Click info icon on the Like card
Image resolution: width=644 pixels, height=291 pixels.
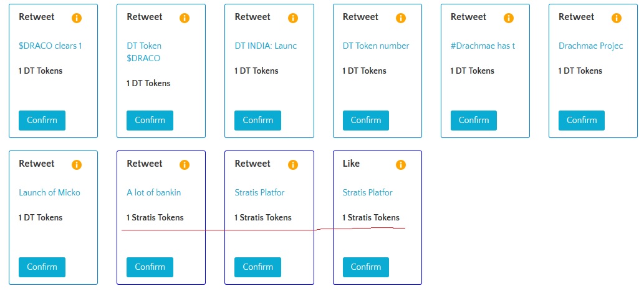(x=401, y=165)
